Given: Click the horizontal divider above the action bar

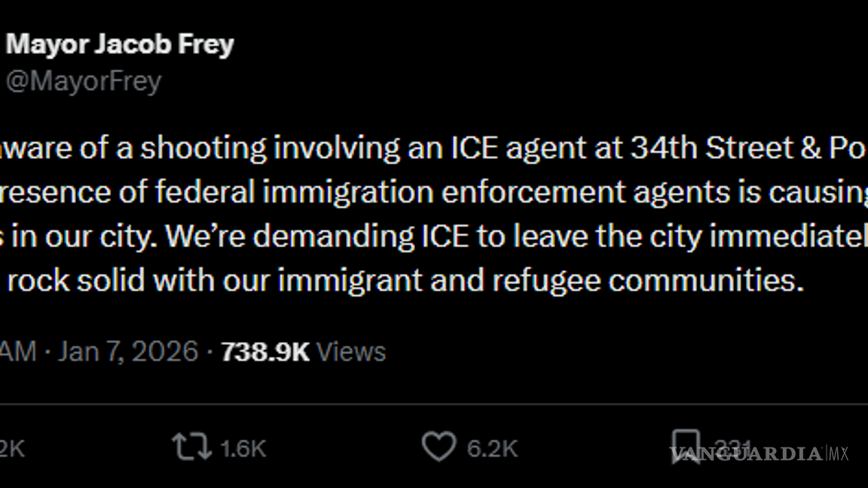Looking at the screenshot, I should (x=434, y=404).
